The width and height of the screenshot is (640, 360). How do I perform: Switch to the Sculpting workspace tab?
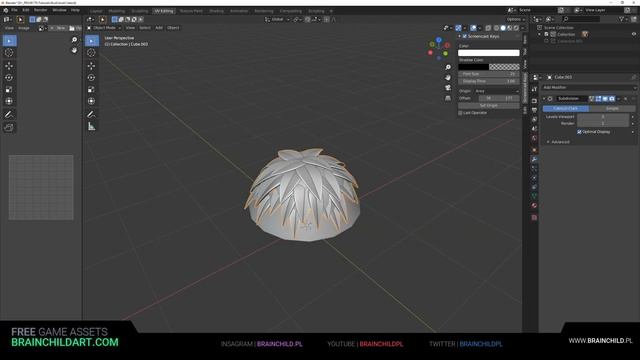point(140,11)
